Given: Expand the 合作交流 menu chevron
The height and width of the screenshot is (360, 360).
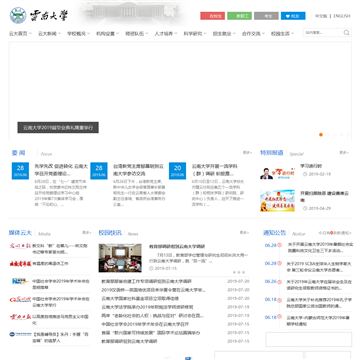Looking at the screenshot, I should [263, 33].
